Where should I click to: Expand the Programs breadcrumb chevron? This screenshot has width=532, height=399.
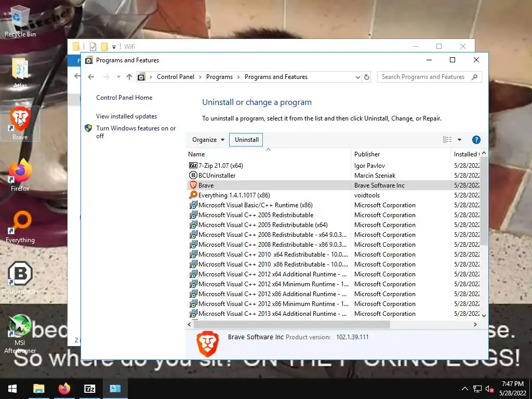click(238, 77)
